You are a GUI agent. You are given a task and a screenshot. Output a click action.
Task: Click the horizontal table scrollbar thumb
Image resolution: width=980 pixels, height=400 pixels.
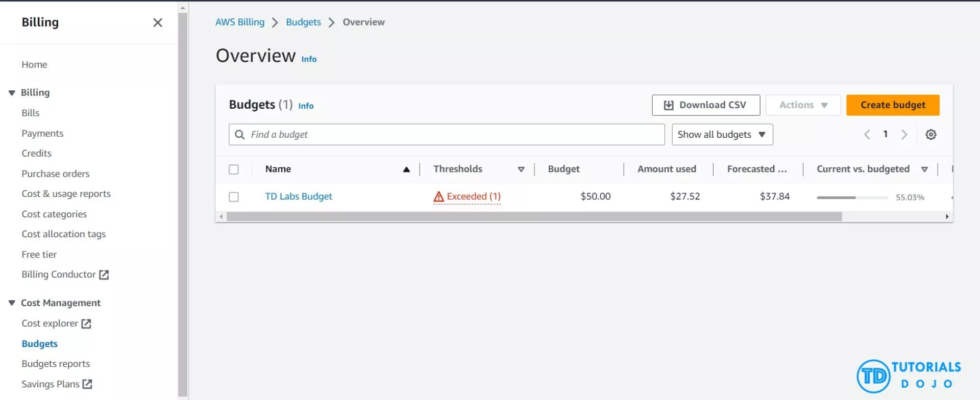(534, 217)
